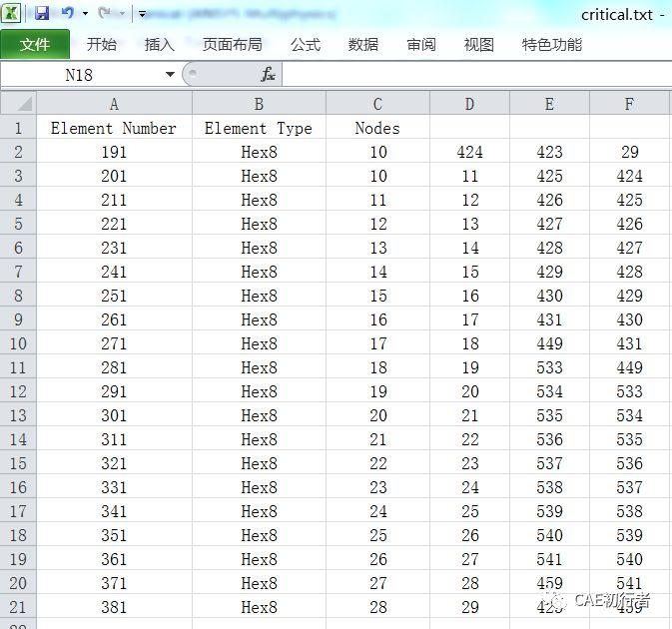Viewport: 672px width, 629px height.
Task: Select all cells using corner triangle
Action: click(18, 103)
